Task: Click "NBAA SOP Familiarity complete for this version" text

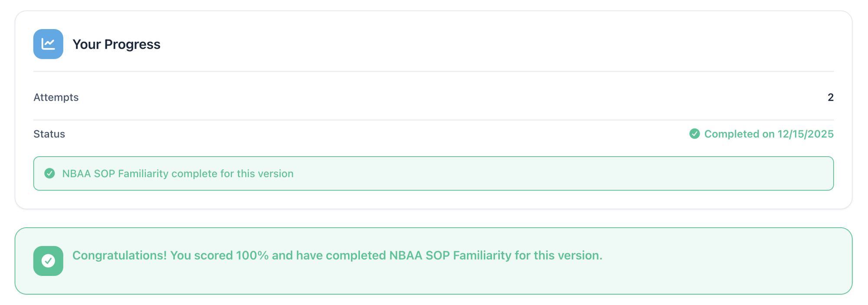Action: (x=178, y=174)
